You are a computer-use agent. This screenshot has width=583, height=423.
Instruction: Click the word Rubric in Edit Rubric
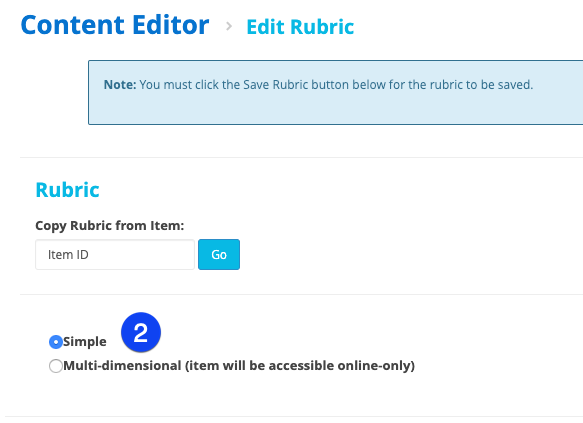tap(322, 27)
